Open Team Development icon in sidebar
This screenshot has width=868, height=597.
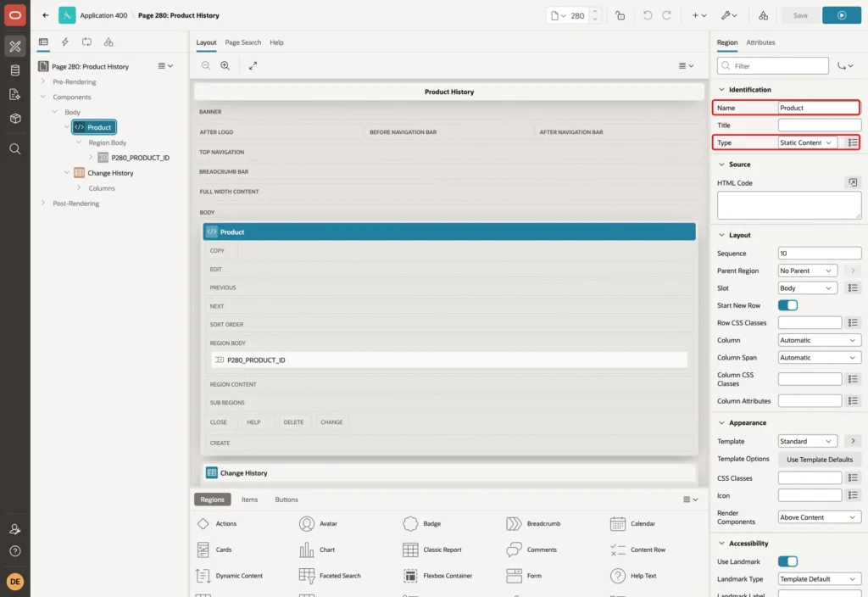tap(15, 94)
